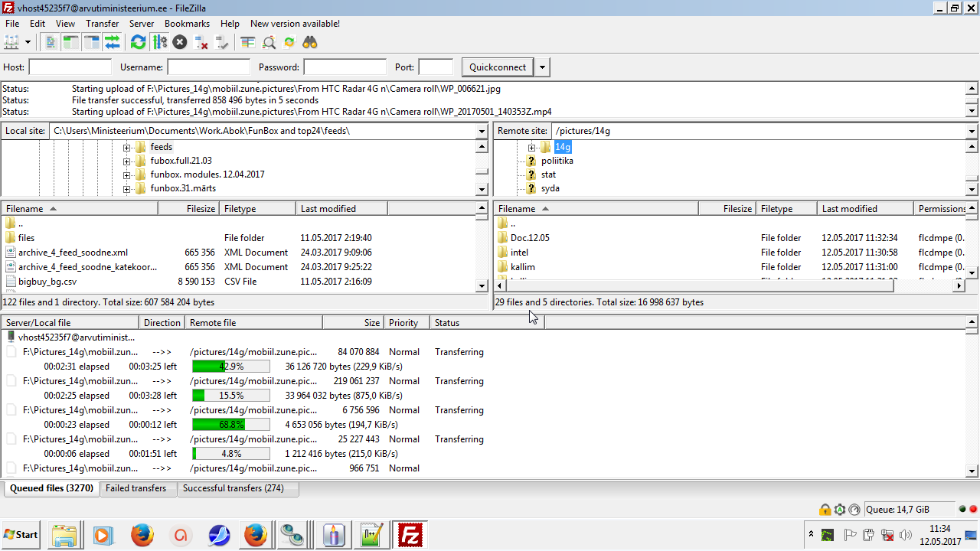Toggle message log display
This screenshot has height=551, width=980.
tap(51, 42)
